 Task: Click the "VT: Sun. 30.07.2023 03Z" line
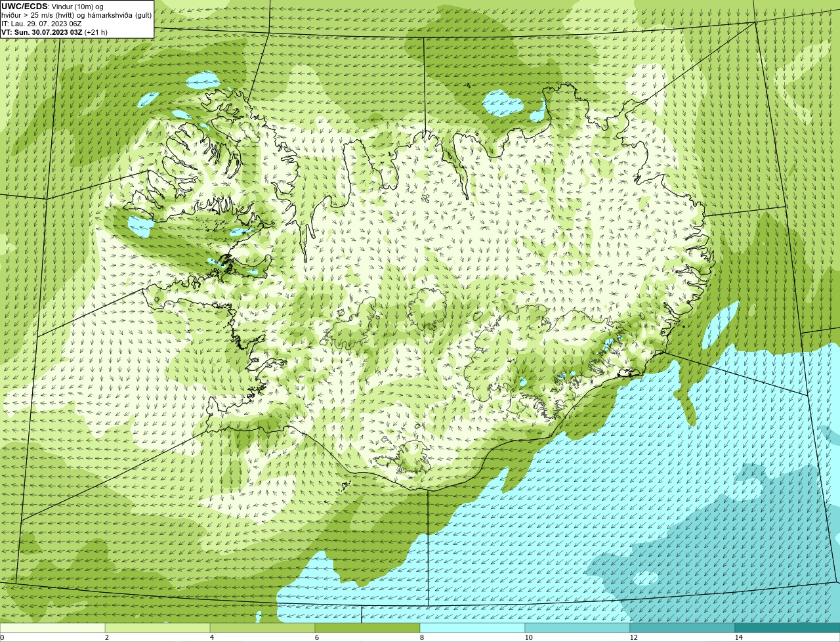(54, 32)
